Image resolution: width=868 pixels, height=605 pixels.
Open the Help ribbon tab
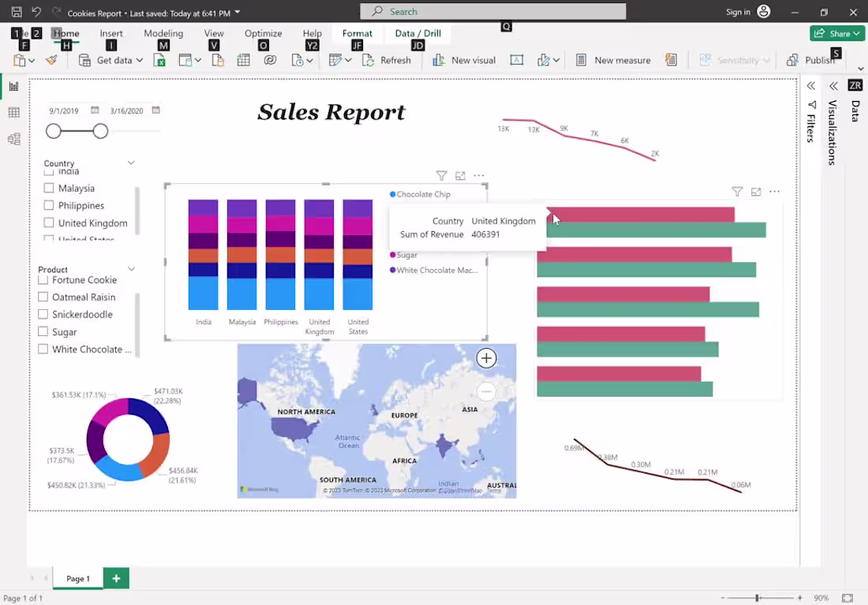tap(312, 33)
